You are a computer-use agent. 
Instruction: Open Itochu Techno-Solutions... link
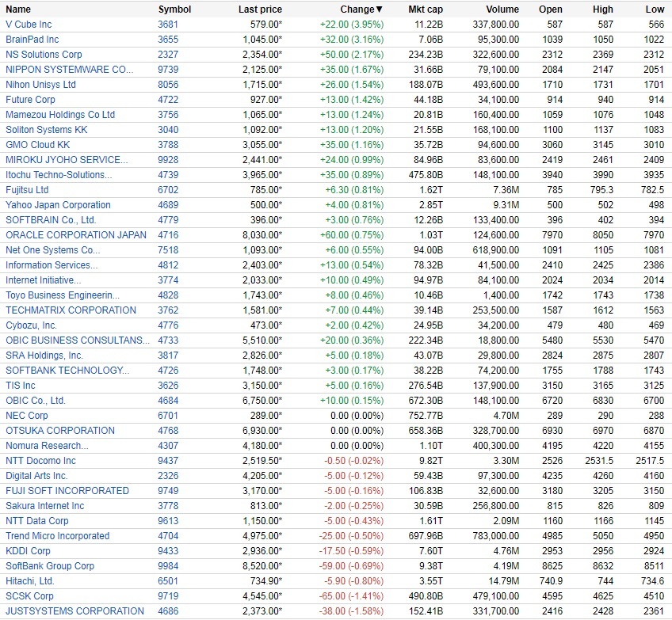click(59, 175)
